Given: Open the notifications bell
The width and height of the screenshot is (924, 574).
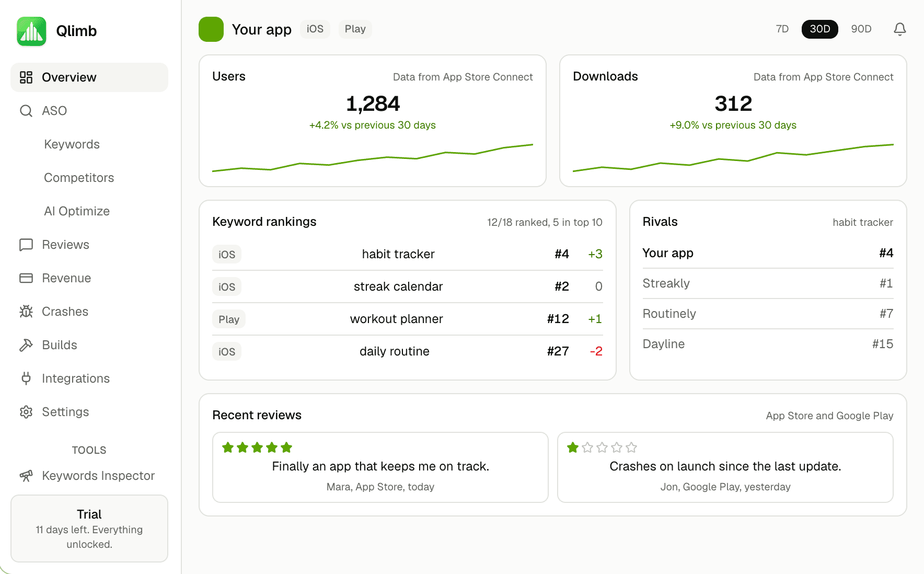Looking at the screenshot, I should (x=899, y=29).
